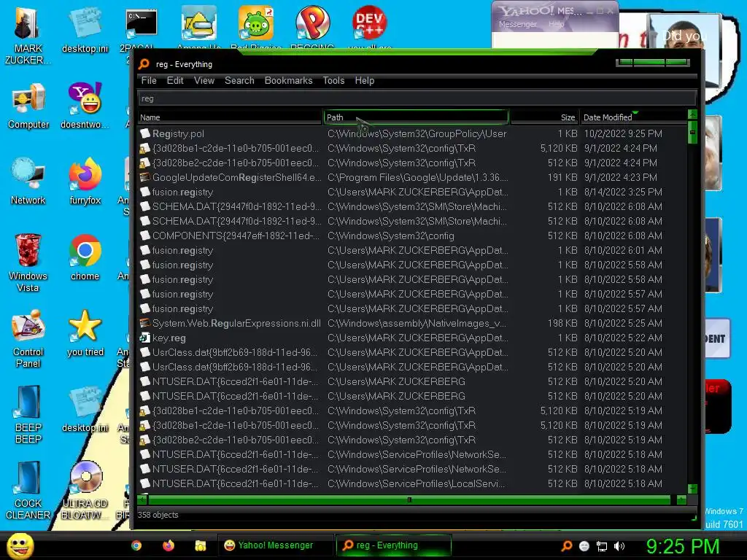Open the Help menu in Everything
The image size is (747, 560).
[365, 80]
